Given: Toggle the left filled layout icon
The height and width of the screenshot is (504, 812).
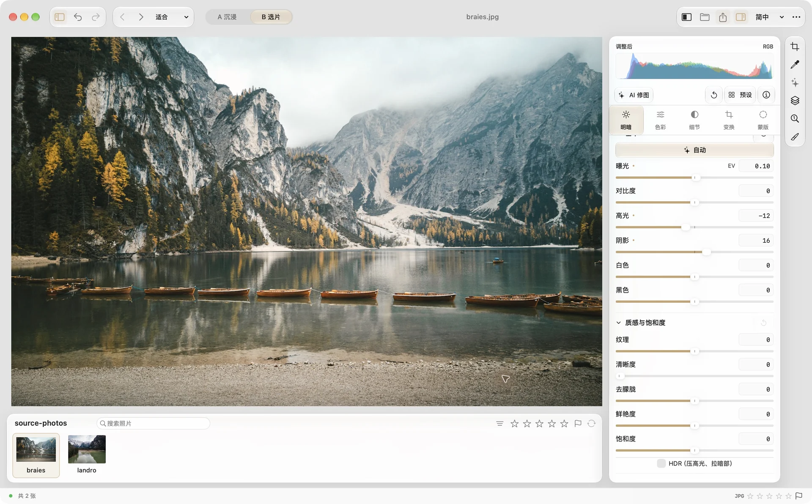Looking at the screenshot, I should [686, 17].
